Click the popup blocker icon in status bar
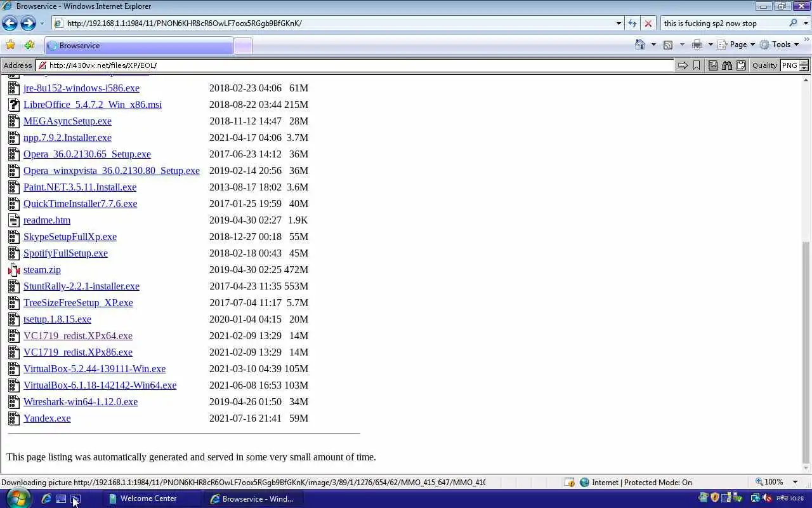This screenshot has height=508, width=812. (x=570, y=483)
